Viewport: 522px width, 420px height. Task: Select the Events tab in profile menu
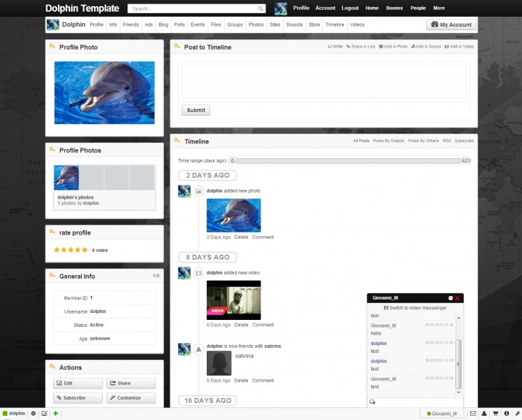tap(198, 24)
